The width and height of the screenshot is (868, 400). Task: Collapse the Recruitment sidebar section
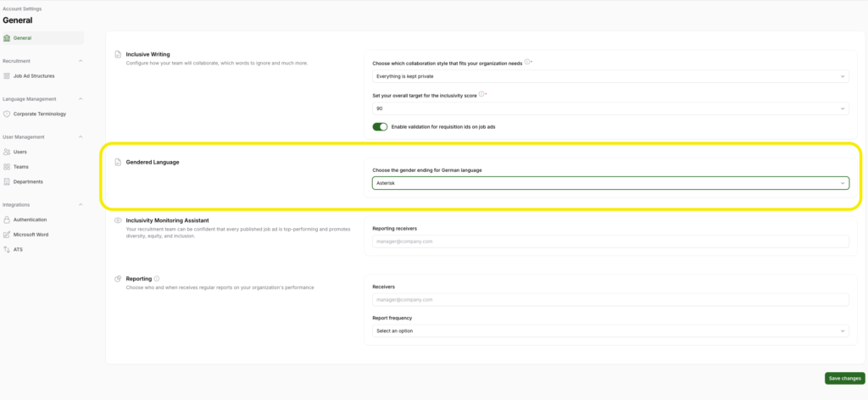click(81, 61)
